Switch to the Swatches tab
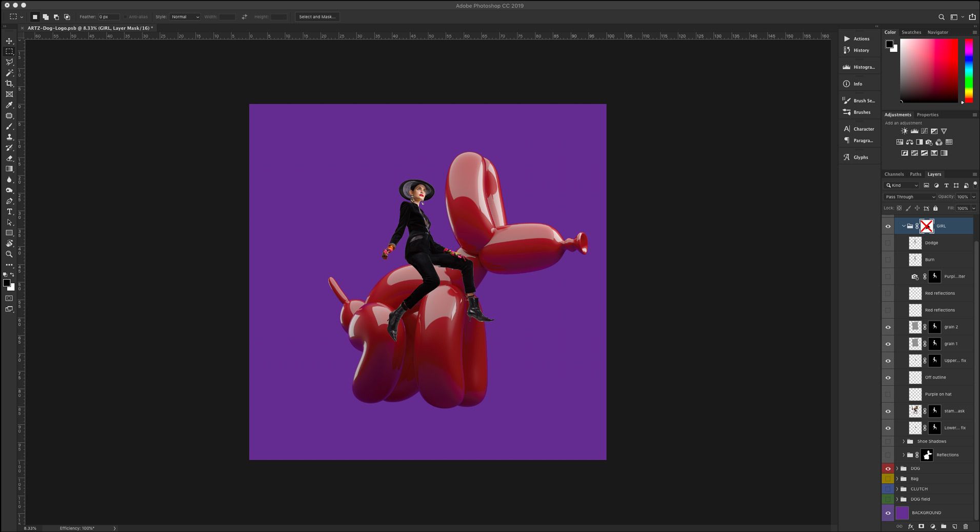The height and width of the screenshot is (532, 980). coord(911,32)
